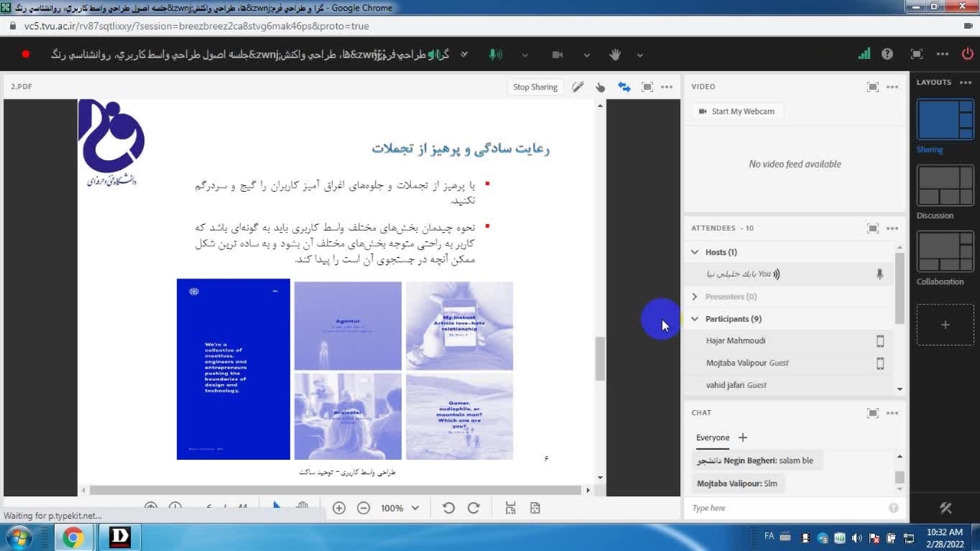
Task: Select the pointer hand tool in share pod
Action: (x=600, y=87)
